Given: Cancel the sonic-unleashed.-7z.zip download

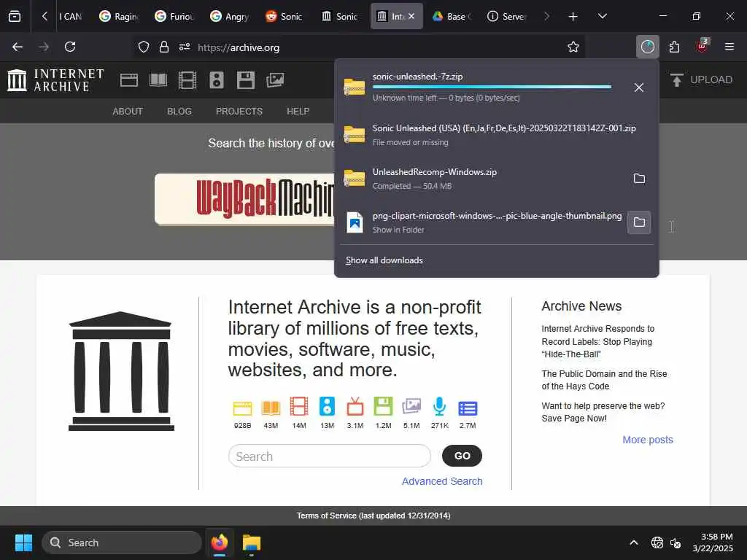Looking at the screenshot, I should point(639,87).
